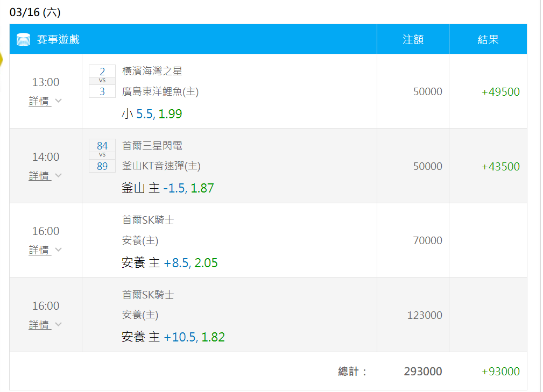Image resolution: width=543 pixels, height=392 pixels.
Task: Click the bet line 釜山 主 -1.5, 1.87
Action: pos(168,188)
